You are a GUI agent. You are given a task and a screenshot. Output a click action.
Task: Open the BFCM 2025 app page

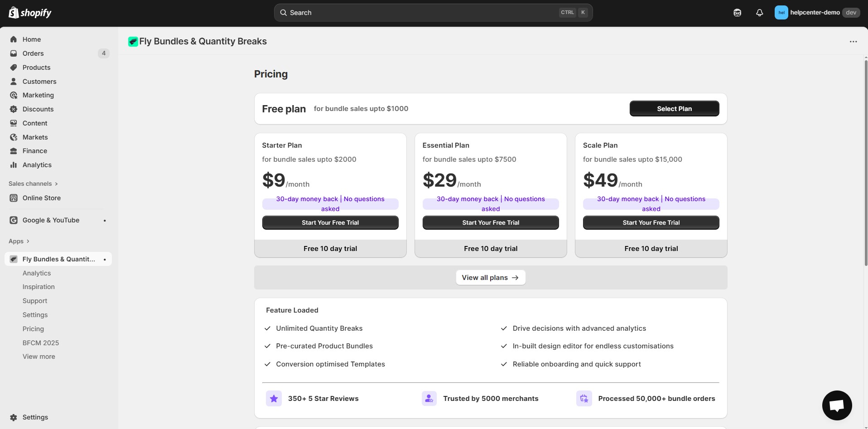tap(41, 343)
